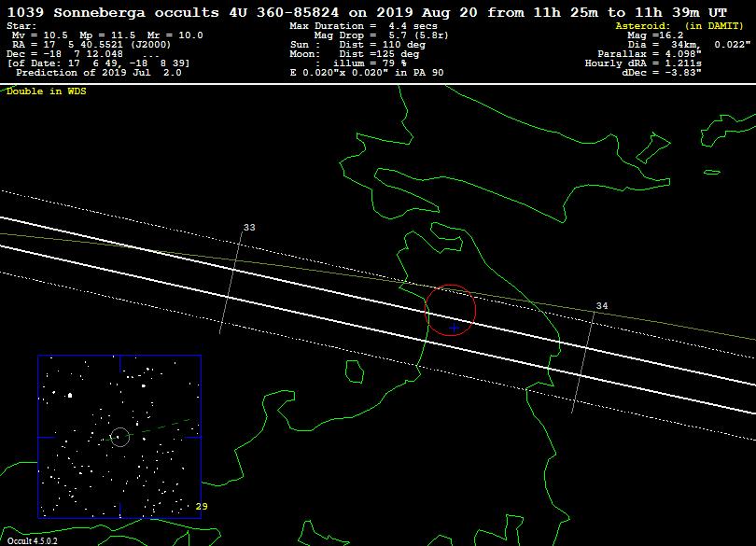Click the 'Dia = 34km, 0.022"' line

pos(689,45)
